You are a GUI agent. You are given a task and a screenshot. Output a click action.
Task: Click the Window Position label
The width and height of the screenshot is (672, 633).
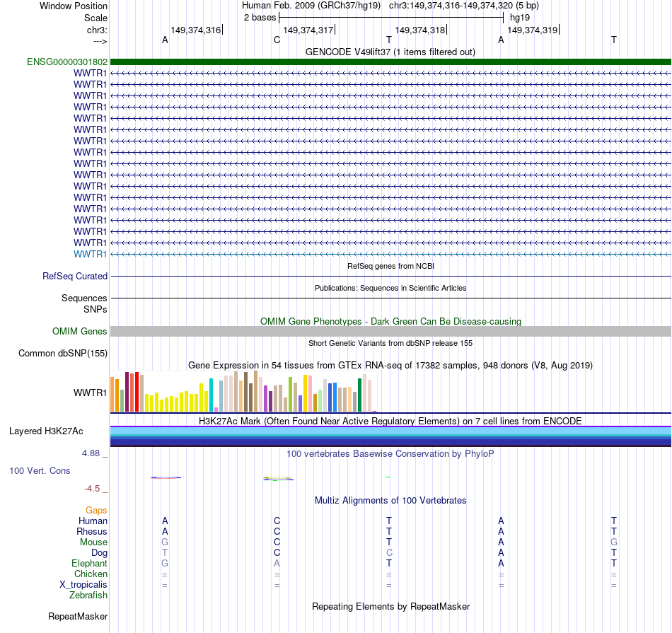tap(74, 6)
